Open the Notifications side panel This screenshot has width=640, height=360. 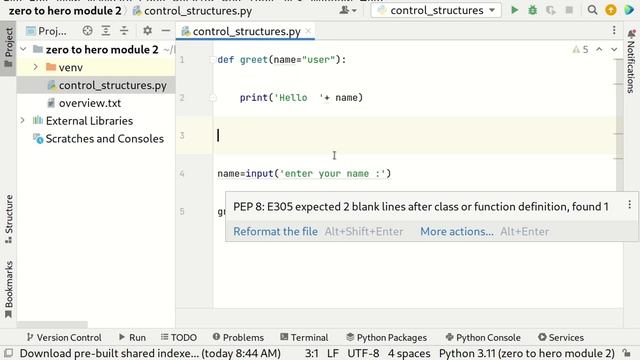[631, 61]
